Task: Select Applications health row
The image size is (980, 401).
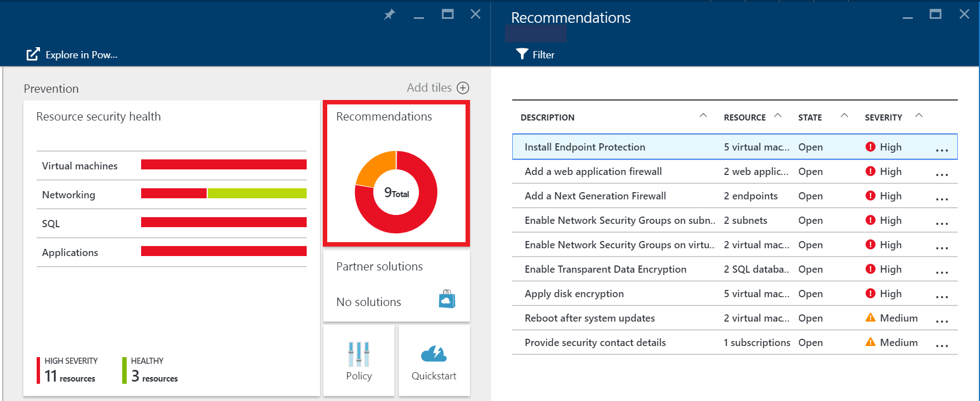Action: click(172, 252)
